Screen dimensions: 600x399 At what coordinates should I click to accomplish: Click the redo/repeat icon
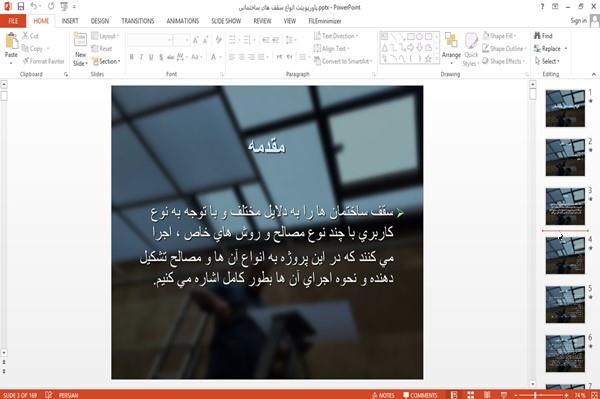[51, 7]
